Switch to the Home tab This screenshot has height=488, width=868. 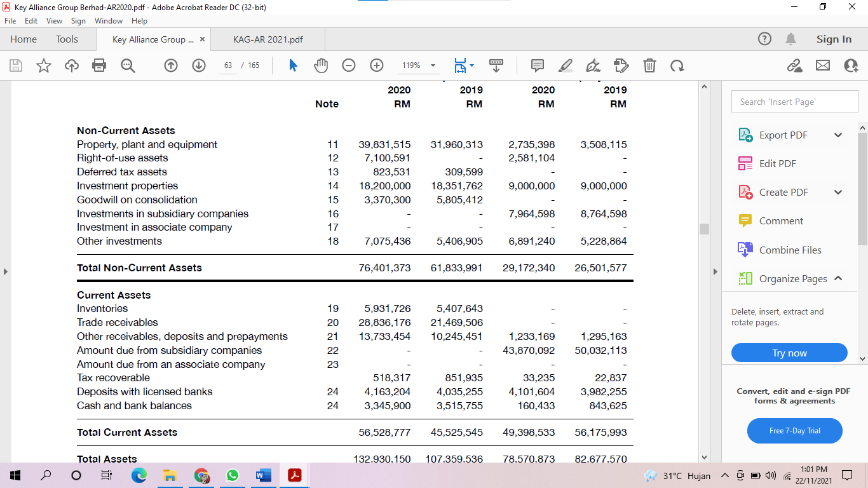pyautogui.click(x=24, y=39)
